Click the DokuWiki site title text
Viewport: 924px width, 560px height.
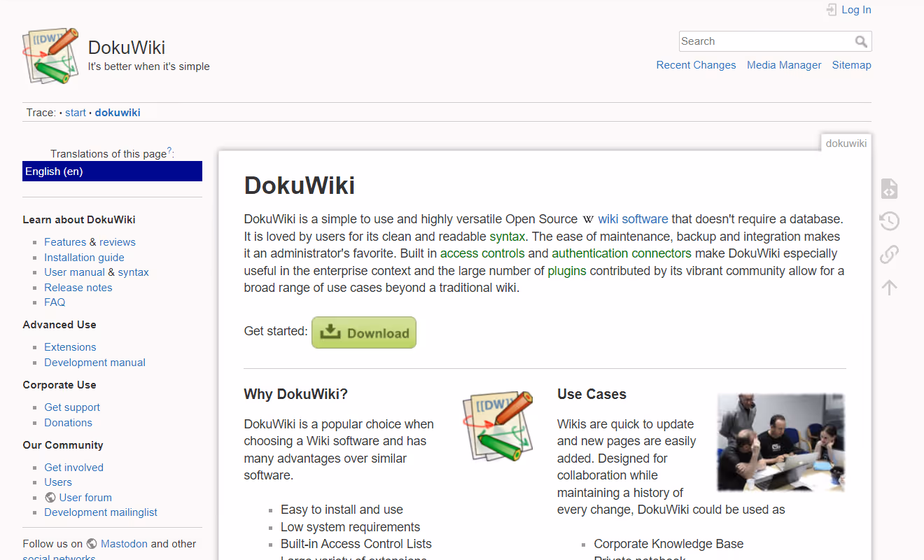click(x=127, y=48)
